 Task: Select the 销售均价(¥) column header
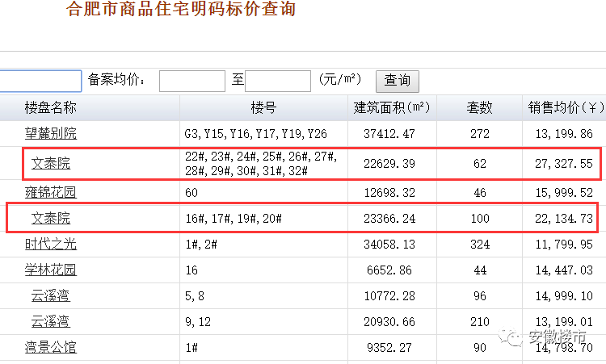[x=566, y=107]
